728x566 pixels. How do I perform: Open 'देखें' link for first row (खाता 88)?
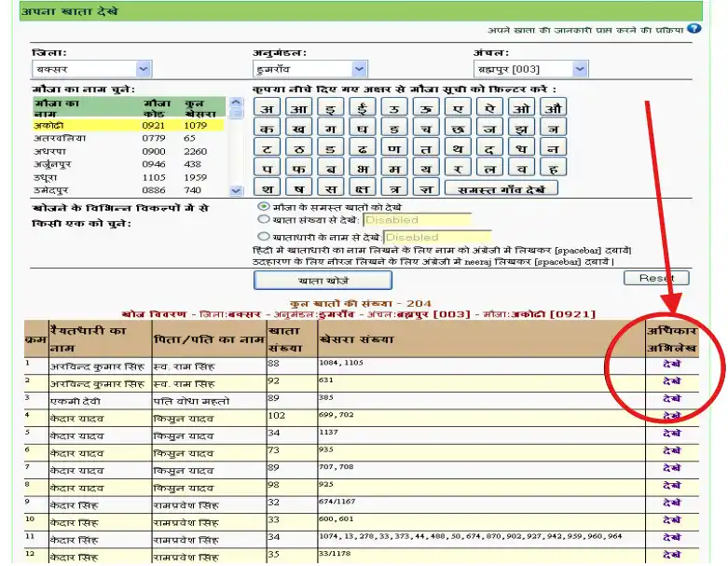coord(670,364)
